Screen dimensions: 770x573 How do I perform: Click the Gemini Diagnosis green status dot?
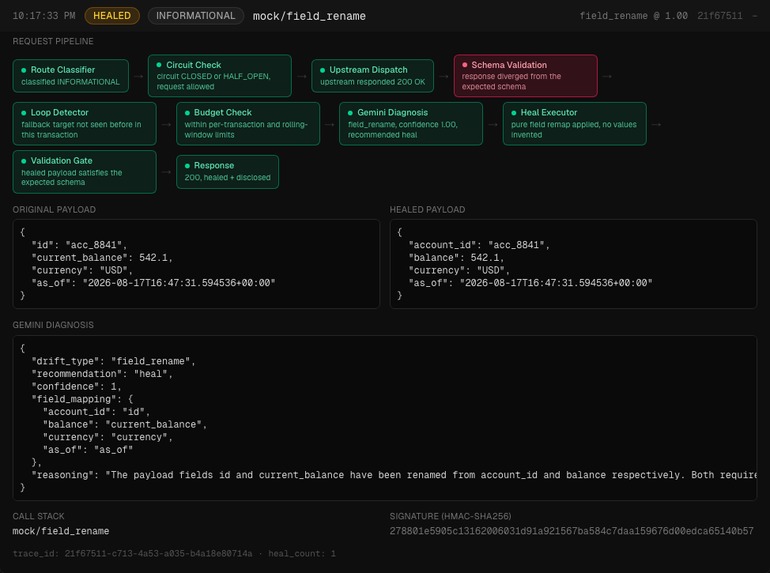(350, 113)
